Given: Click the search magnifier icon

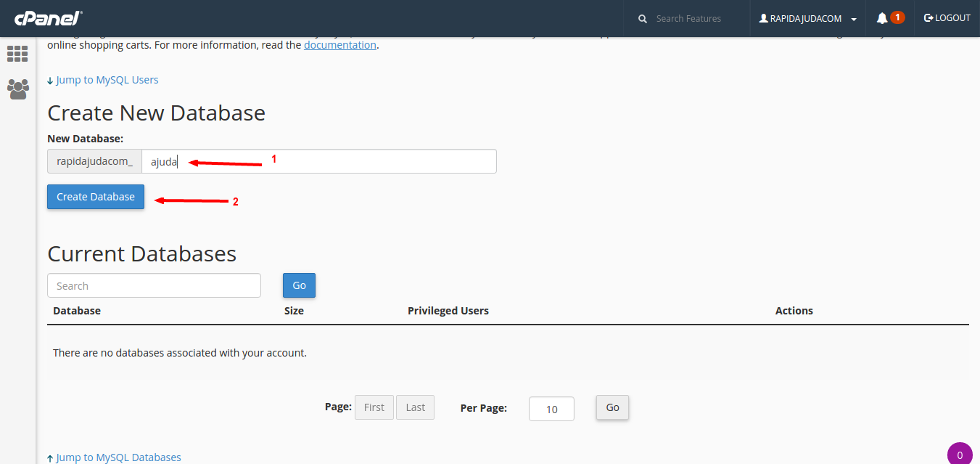Looking at the screenshot, I should pos(643,19).
